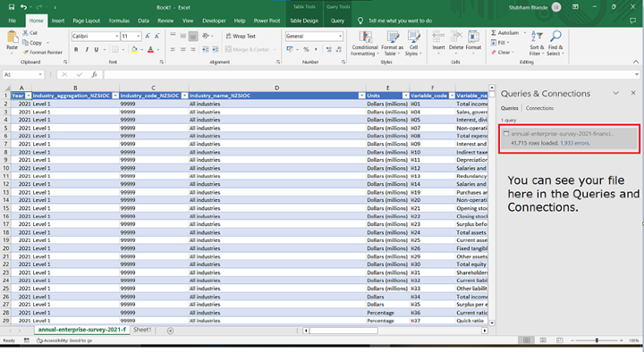Switch to the Formulas tab
This screenshot has width=644, height=352.
click(119, 21)
